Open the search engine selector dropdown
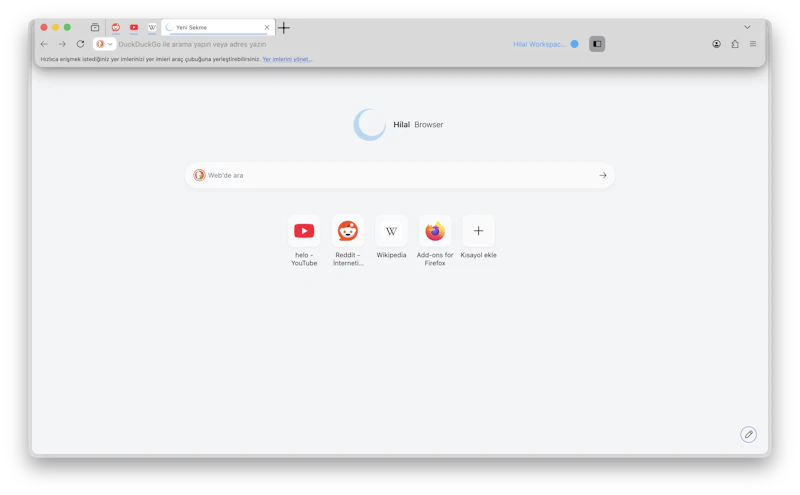This screenshot has width=800, height=495. pos(105,44)
